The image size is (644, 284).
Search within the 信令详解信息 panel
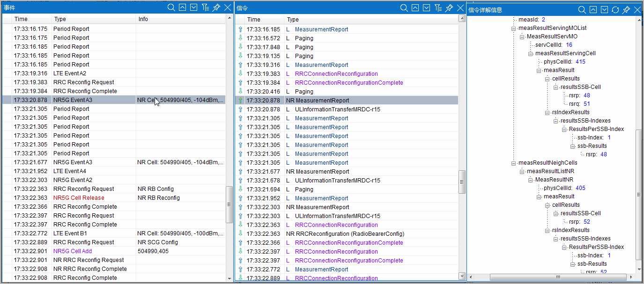tap(582, 10)
